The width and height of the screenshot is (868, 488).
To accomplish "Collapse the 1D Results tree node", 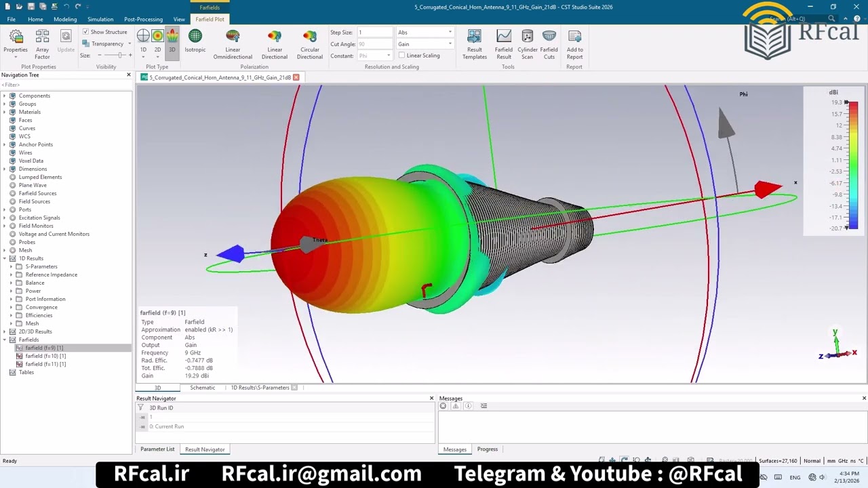I will 4,258.
